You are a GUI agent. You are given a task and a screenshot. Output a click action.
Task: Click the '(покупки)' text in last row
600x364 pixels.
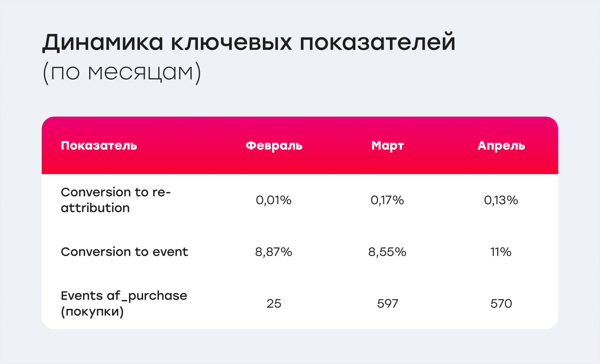coord(92,312)
